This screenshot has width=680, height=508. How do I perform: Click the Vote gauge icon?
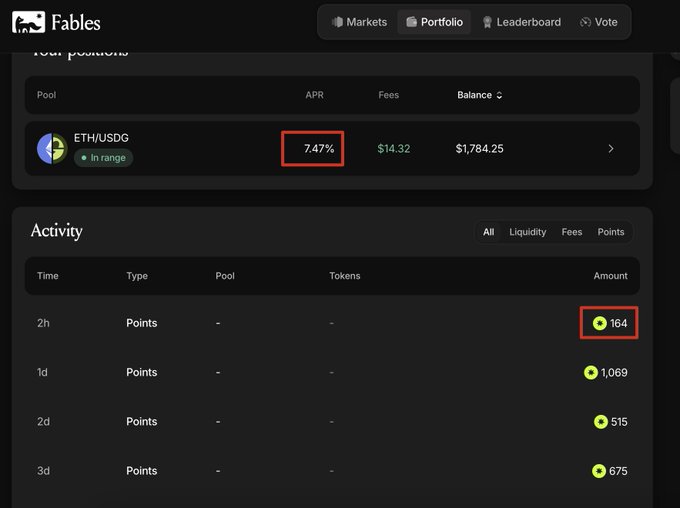(585, 22)
